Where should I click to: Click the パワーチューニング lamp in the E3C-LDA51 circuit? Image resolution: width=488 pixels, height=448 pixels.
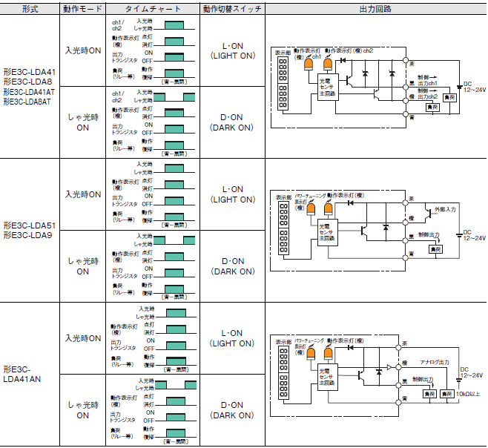[x=311, y=209]
